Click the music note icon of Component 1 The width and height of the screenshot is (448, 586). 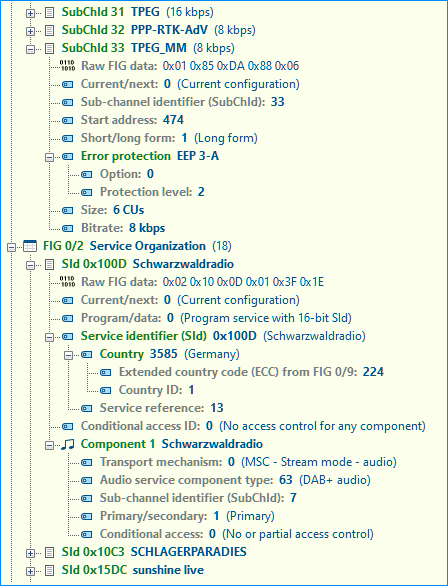point(68,444)
